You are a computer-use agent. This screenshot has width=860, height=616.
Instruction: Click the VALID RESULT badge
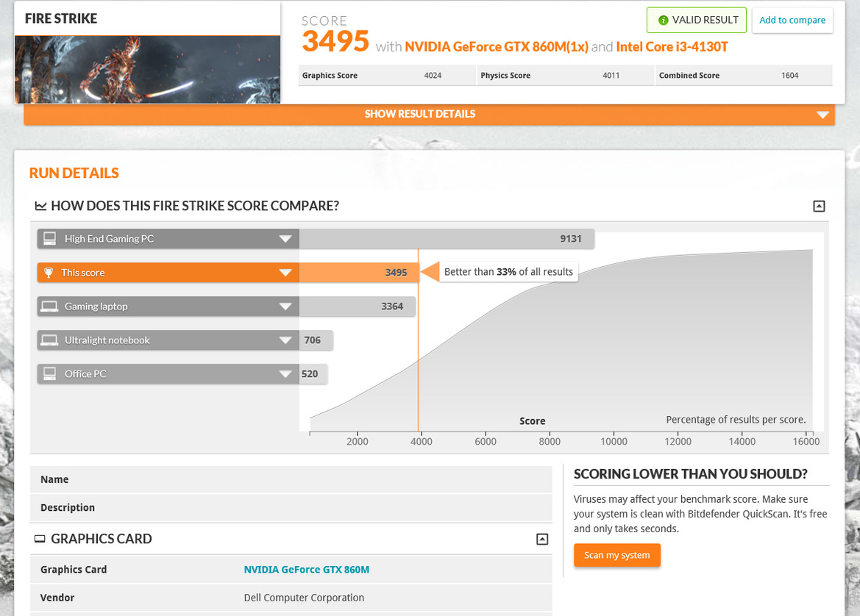[697, 21]
